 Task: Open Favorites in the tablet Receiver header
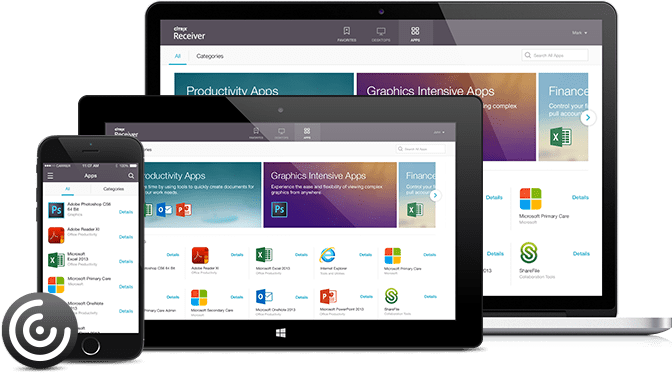click(256, 132)
